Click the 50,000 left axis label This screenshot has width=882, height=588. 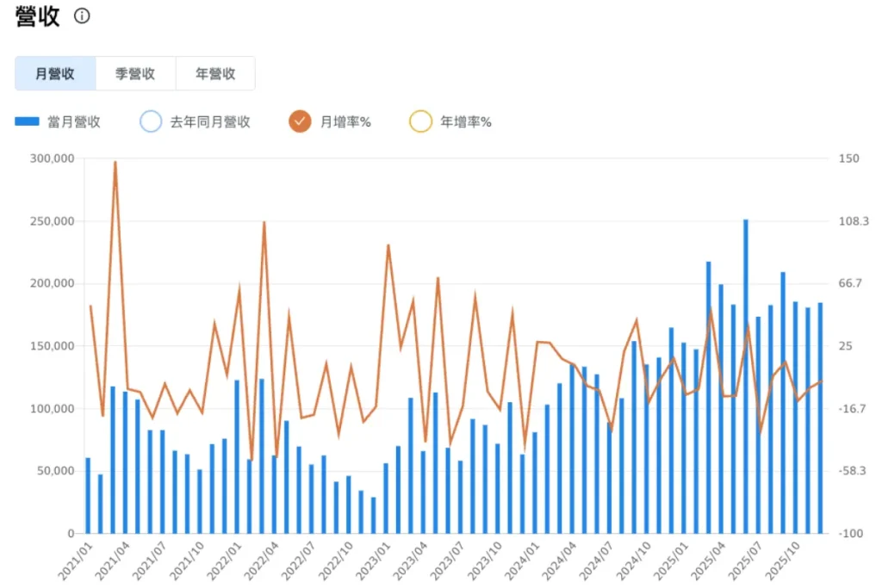click(56, 471)
